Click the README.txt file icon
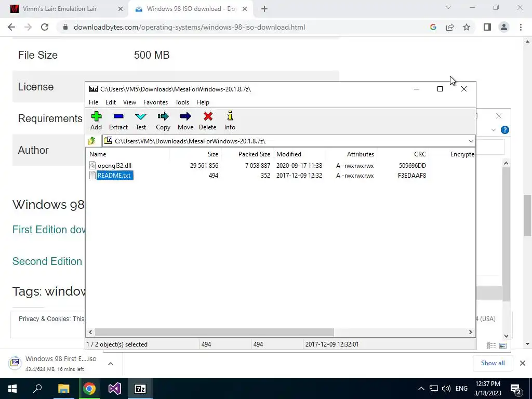Image resolution: width=532 pixels, height=399 pixels. (92, 175)
